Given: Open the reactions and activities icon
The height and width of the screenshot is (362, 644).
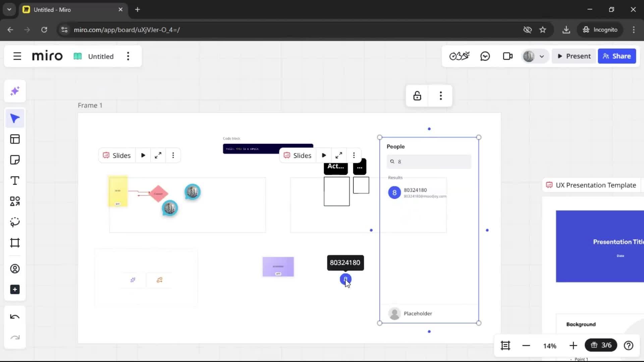Looking at the screenshot, I should click(x=459, y=56).
